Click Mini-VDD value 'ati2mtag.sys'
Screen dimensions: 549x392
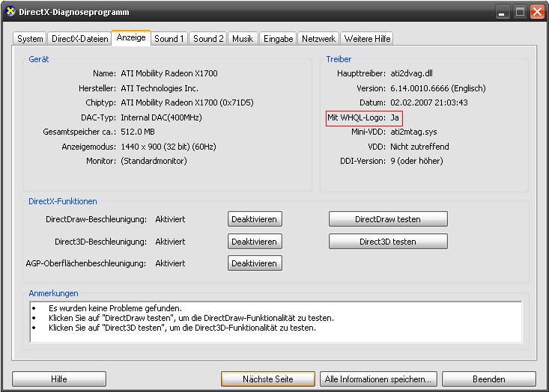413,132
